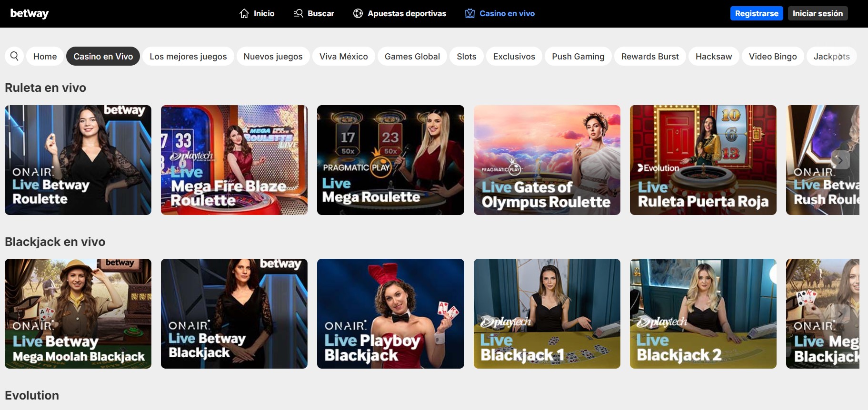Open the Los mejores juegos tab
This screenshot has width=868, height=410.
[188, 56]
